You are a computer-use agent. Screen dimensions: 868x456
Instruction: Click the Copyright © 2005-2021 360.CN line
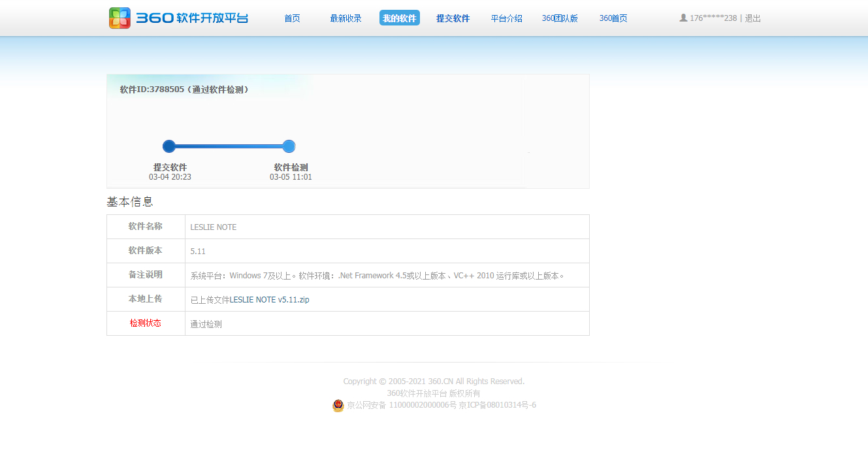(x=434, y=382)
